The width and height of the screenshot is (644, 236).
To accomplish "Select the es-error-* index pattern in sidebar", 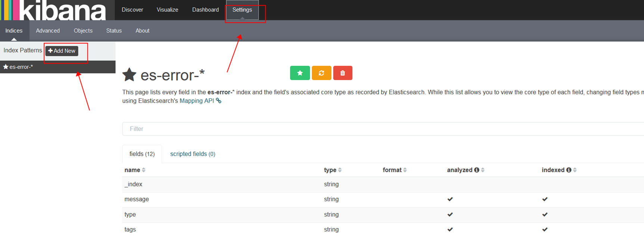I will pos(21,67).
